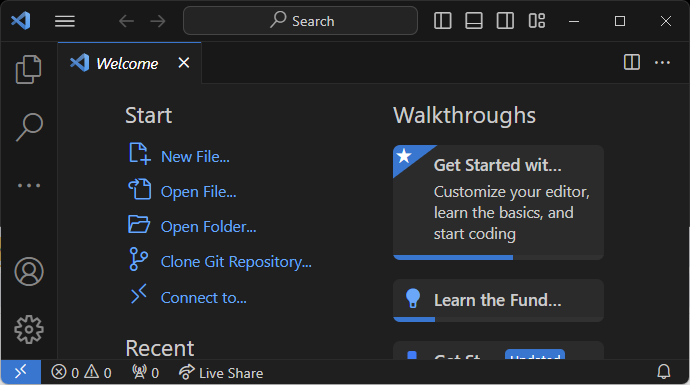Viewport: 690px width, 385px height.
Task: Open the Explorer view in activity bar
Action: coord(29,69)
